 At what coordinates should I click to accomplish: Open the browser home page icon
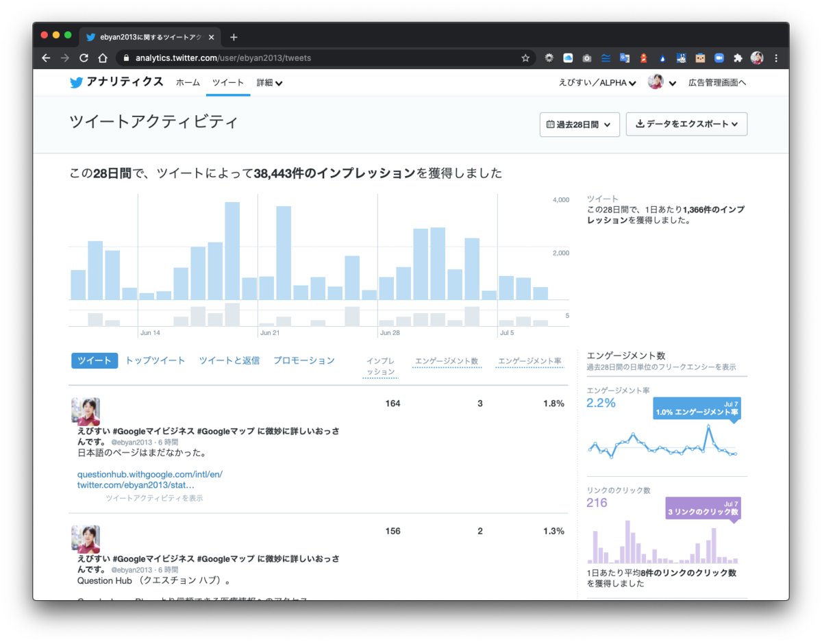click(103, 58)
